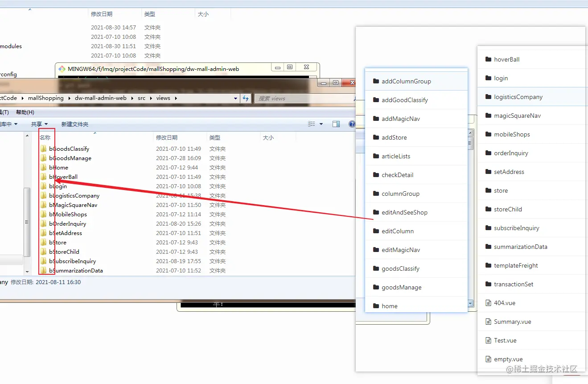Click the folder icon next to magicSquareNav
Viewport: 588px width, 384px height.
[x=488, y=116]
